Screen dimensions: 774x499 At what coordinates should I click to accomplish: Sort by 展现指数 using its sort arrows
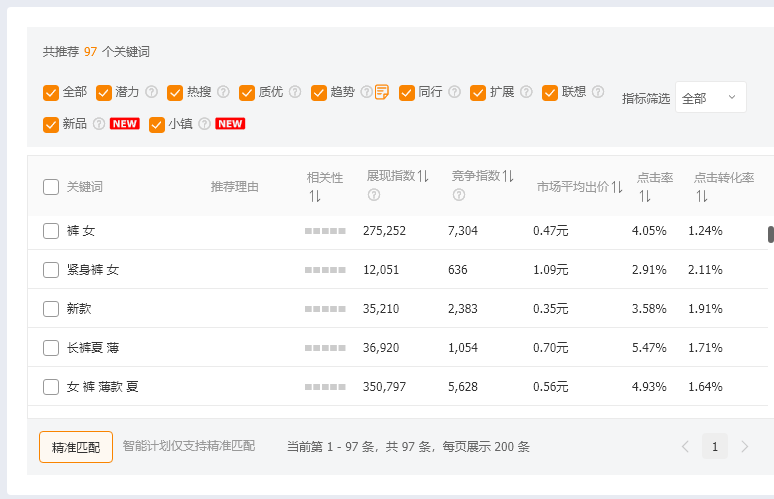point(423,176)
